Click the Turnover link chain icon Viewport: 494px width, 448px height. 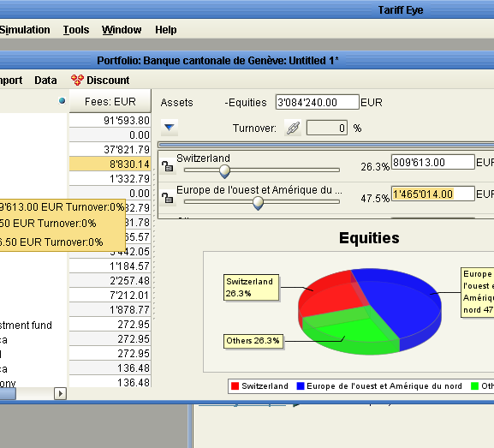[x=293, y=128]
